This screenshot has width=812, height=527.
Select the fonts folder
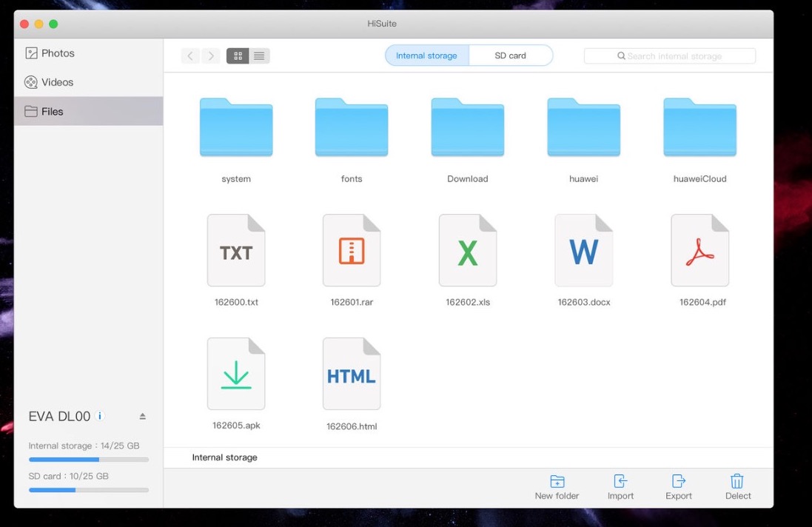[352, 127]
